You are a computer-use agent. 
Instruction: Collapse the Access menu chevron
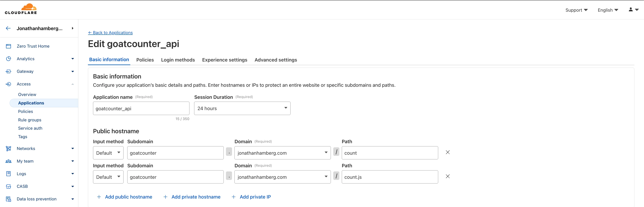tap(72, 84)
